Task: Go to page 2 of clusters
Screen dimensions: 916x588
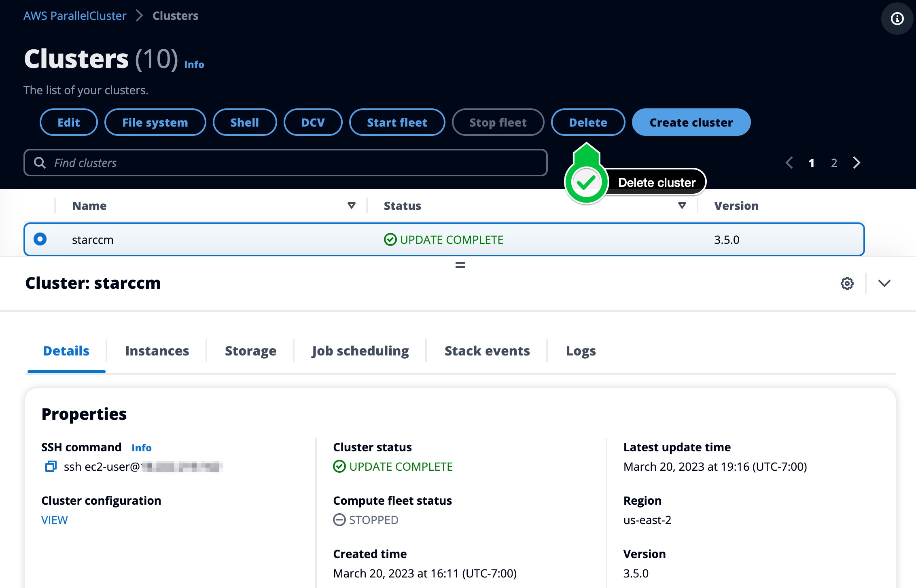Action: (x=834, y=163)
